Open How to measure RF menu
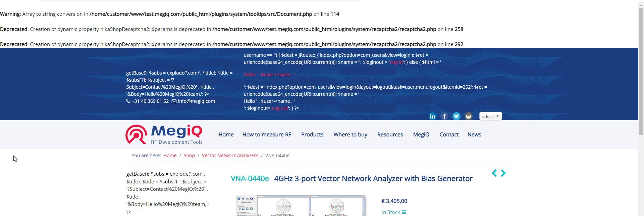 267,134
